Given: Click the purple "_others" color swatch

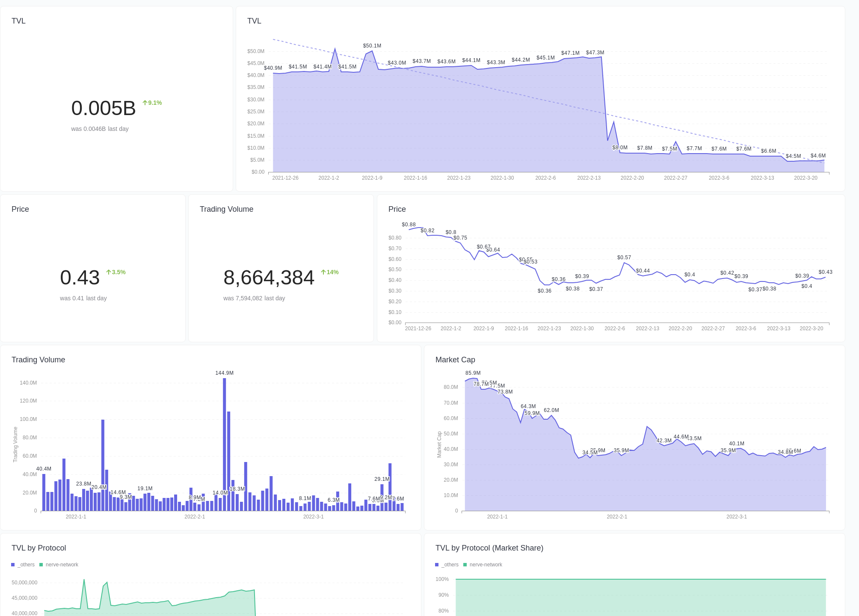Looking at the screenshot, I should click(13, 565).
